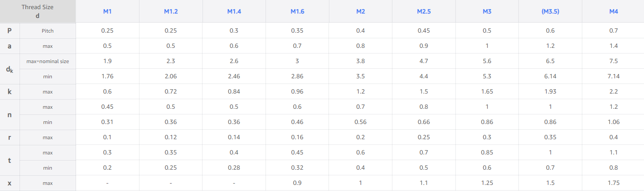Open the M3 thread size link
The image size is (644, 191).
tap(487, 11)
